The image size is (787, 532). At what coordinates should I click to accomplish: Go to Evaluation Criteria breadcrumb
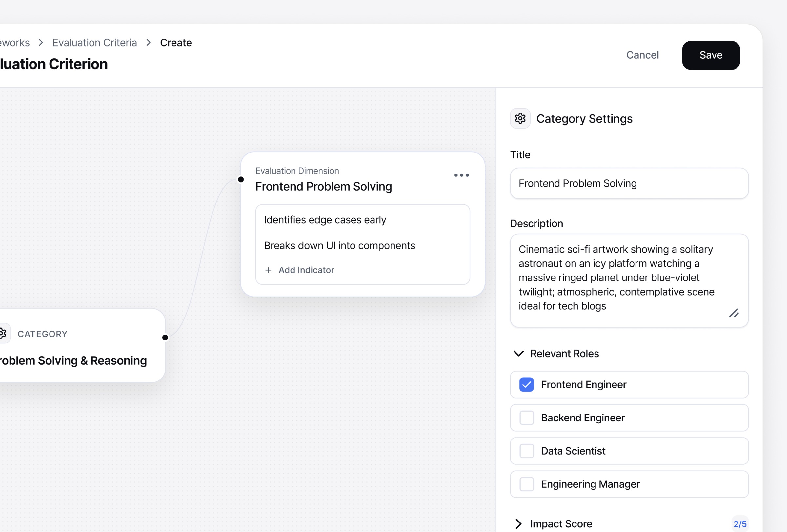click(94, 43)
